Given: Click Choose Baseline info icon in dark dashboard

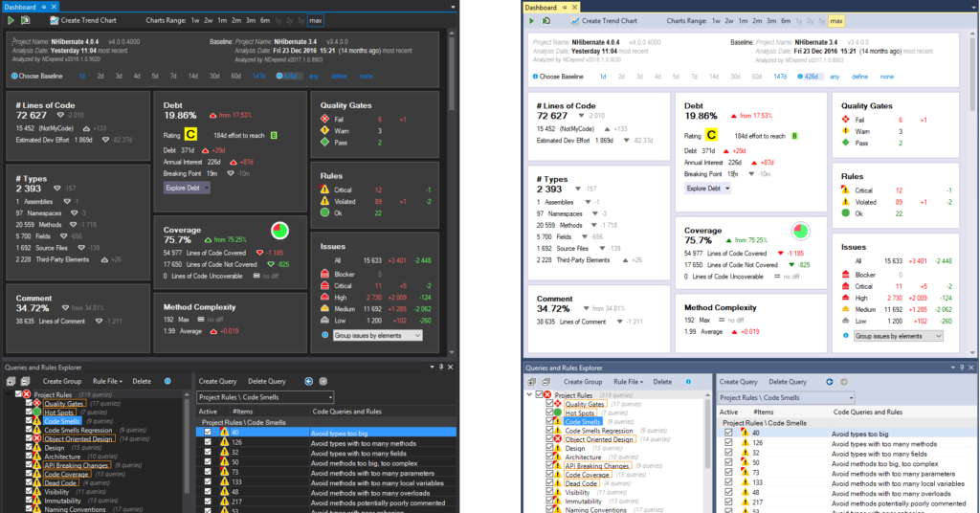Looking at the screenshot, I should pyautogui.click(x=11, y=76).
